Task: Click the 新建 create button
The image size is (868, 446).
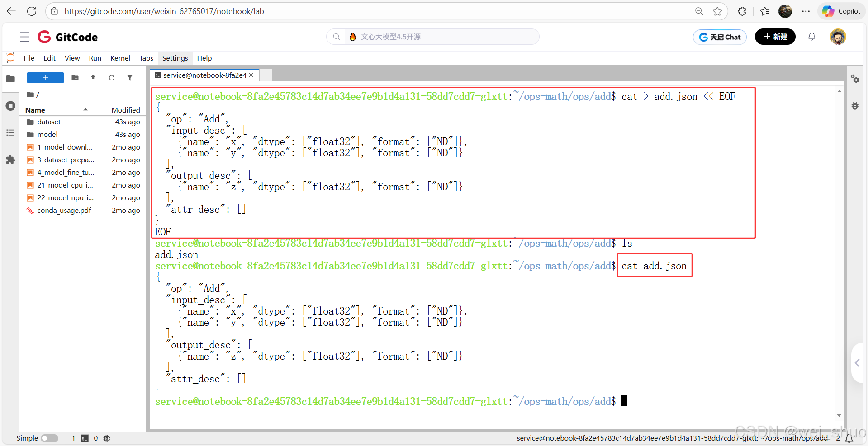Action: tap(775, 37)
